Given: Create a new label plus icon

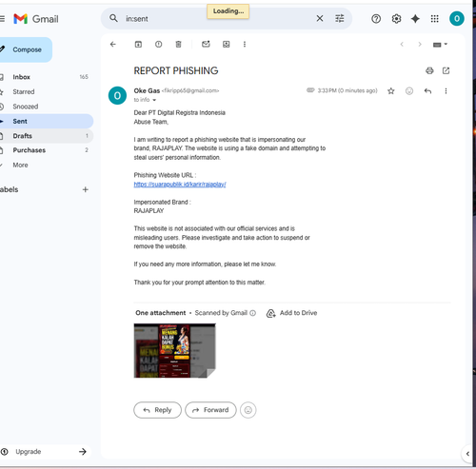Looking at the screenshot, I should (x=85, y=189).
